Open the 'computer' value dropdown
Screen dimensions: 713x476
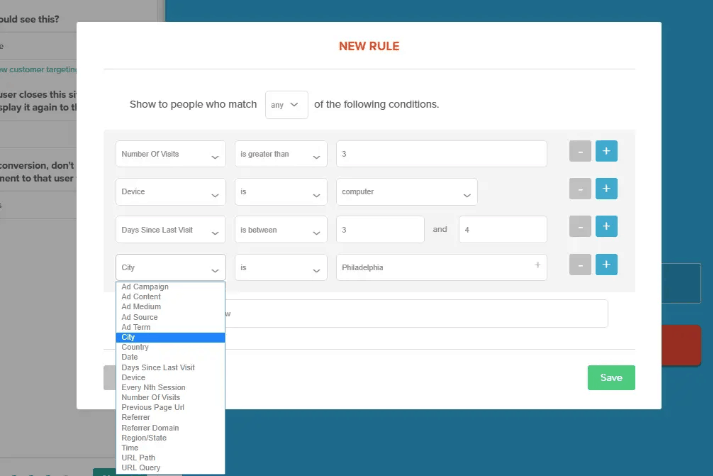point(407,192)
